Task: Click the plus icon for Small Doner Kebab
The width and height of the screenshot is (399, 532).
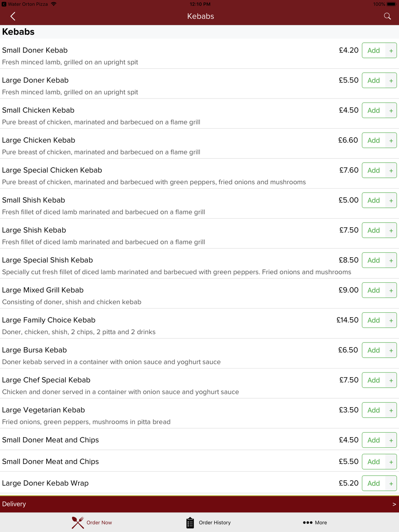Action: pos(391,51)
